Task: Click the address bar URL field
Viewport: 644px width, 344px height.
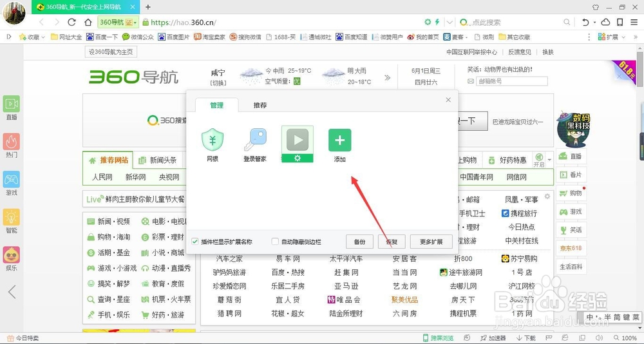Action: (x=281, y=22)
